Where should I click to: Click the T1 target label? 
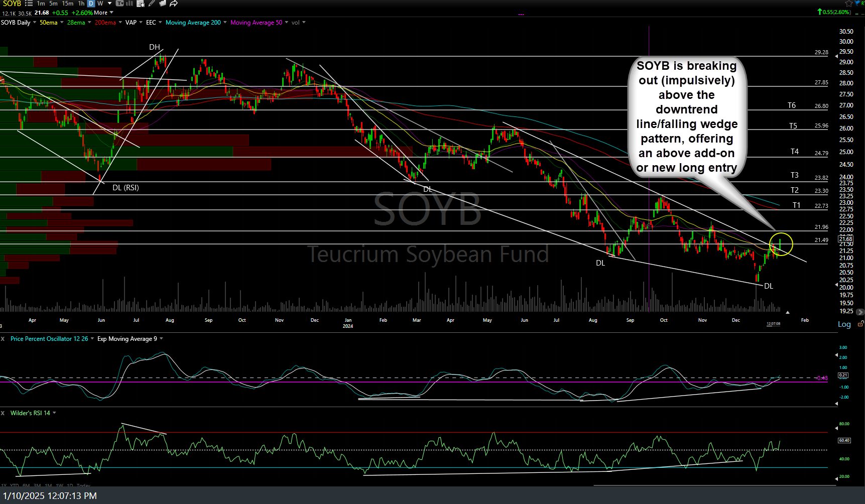(796, 205)
